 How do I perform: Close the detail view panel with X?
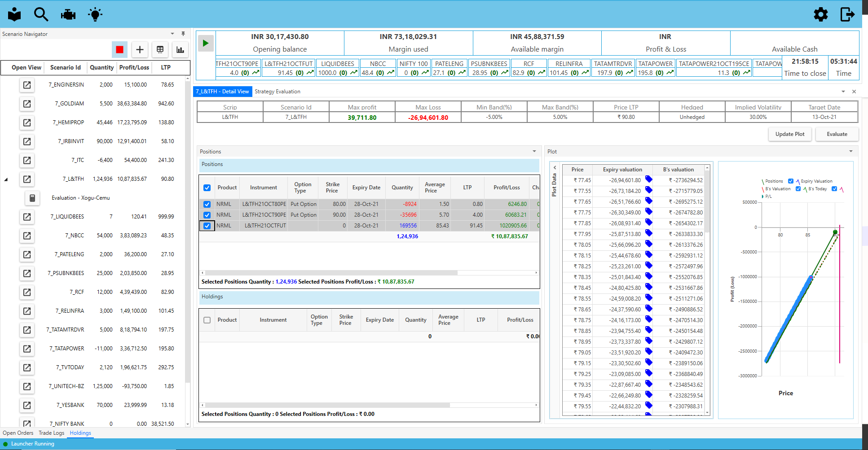854,92
